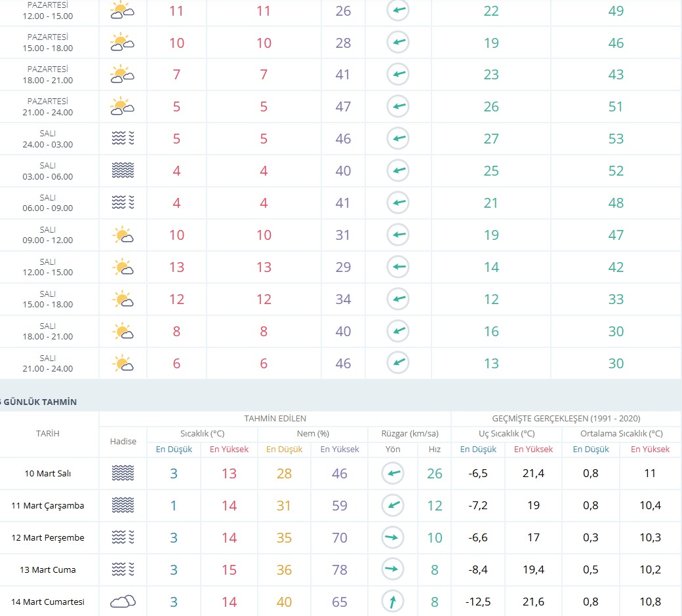Click the haze icon for 13 Mart Cuma
The image size is (682, 616).
click(x=123, y=569)
